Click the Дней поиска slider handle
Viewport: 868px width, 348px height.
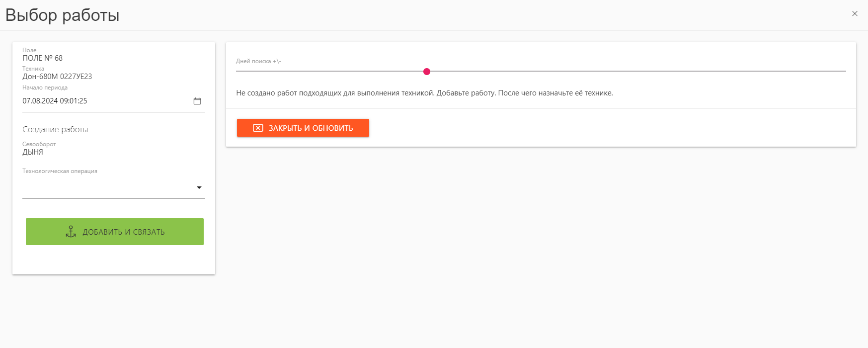[x=427, y=72]
